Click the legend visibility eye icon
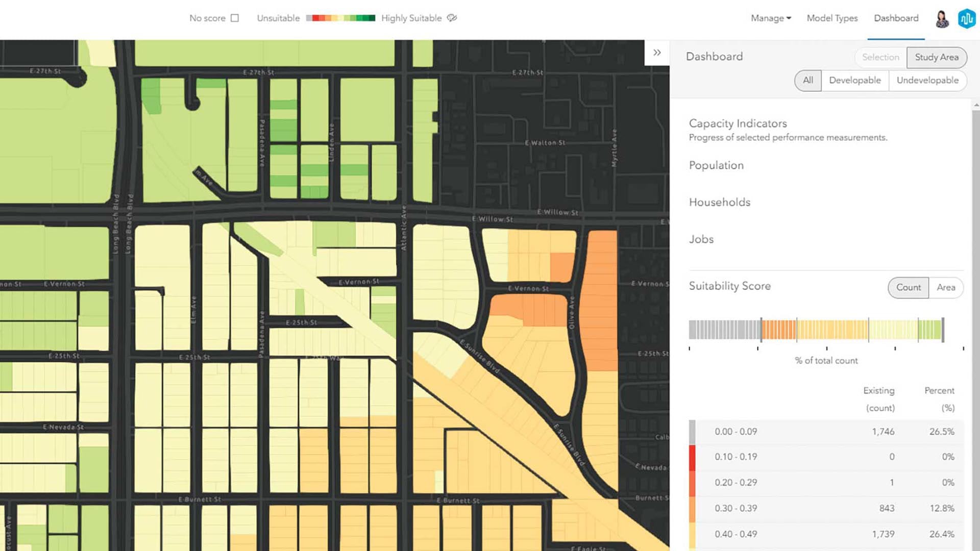The image size is (980, 551). (x=452, y=18)
